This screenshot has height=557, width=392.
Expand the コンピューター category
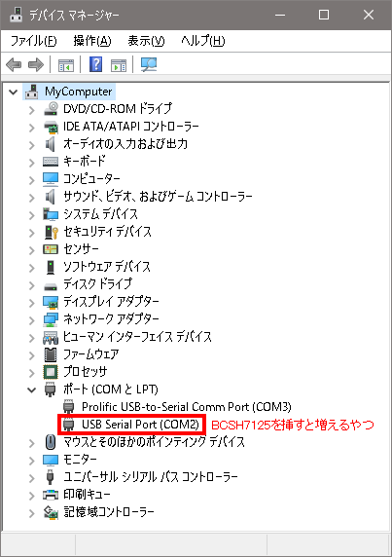click(x=32, y=180)
